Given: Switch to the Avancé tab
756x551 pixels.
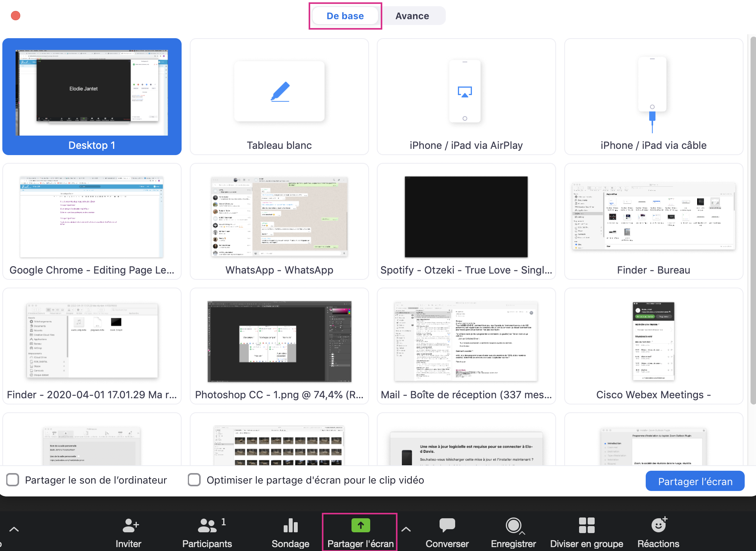Looking at the screenshot, I should point(412,16).
